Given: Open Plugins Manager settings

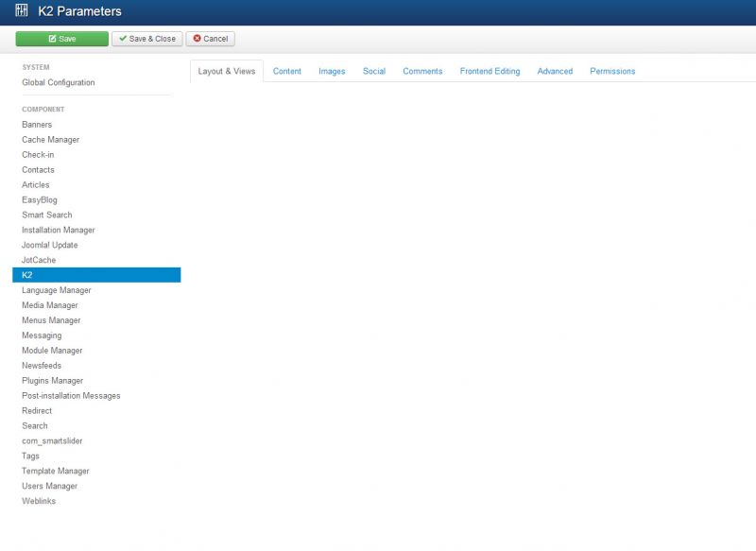Looking at the screenshot, I should pyautogui.click(x=53, y=380).
